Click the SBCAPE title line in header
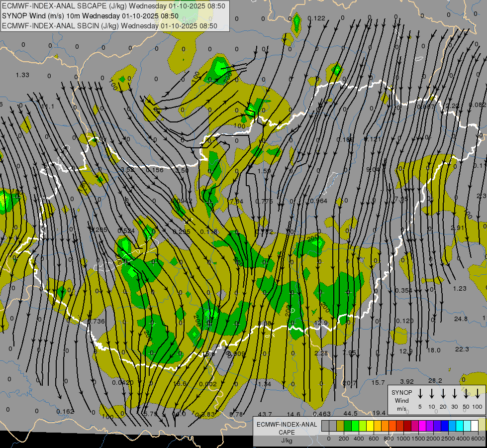 coord(114,6)
